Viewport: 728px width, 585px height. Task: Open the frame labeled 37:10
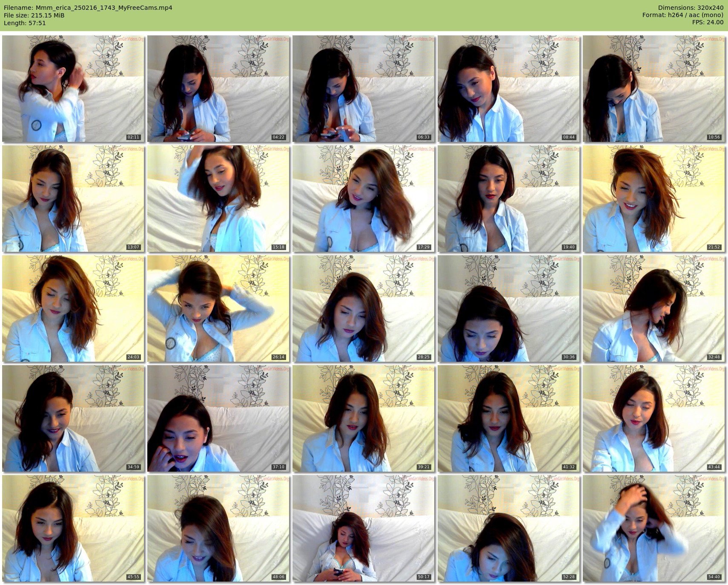pyautogui.click(x=218, y=418)
